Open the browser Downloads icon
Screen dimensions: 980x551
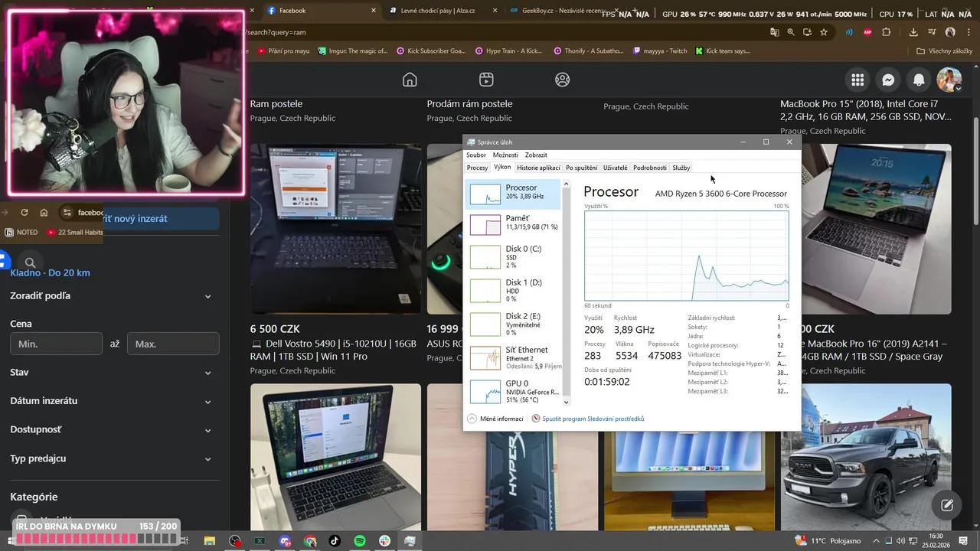[x=913, y=32]
